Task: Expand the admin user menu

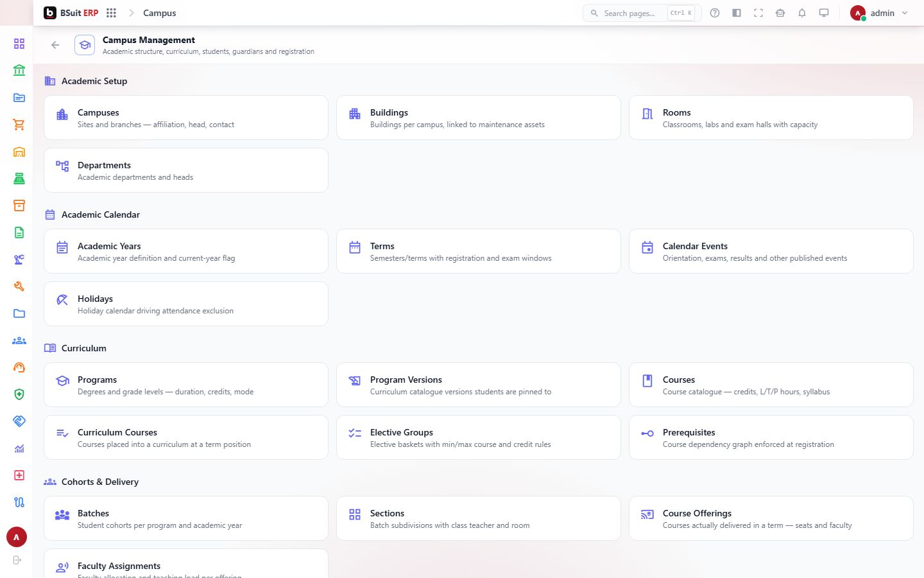Action: pos(879,13)
